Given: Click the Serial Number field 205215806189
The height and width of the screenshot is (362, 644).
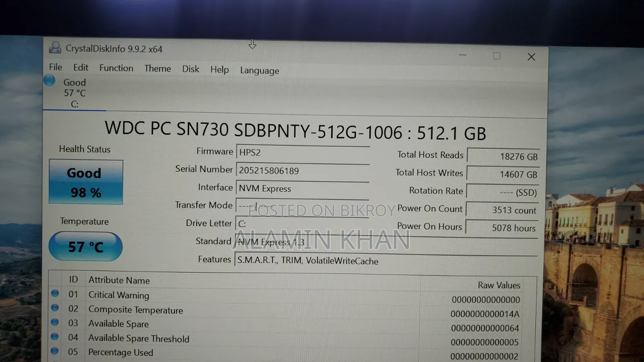Looking at the screenshot, I should point(303,171).
